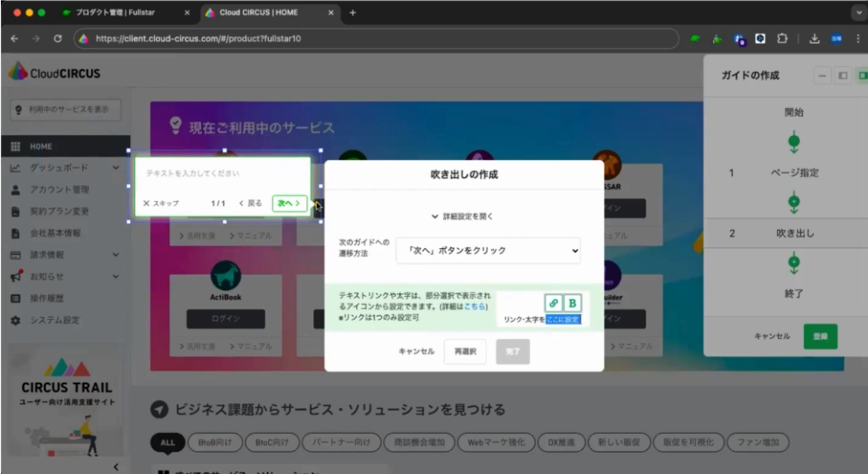Switch guide panel to green docked layout

pos(862,76)
